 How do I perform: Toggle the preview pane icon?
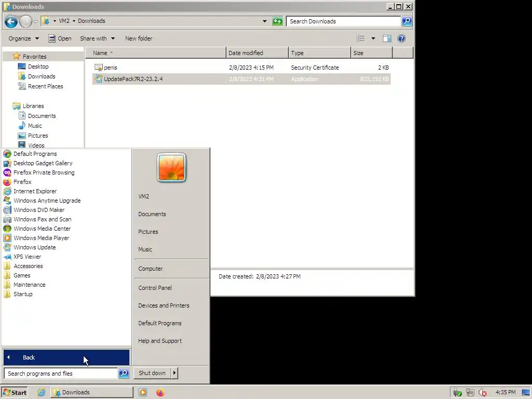click(387, 38)
